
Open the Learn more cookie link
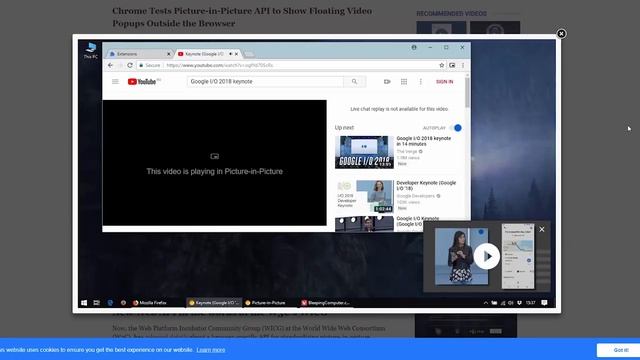point(211,350)
